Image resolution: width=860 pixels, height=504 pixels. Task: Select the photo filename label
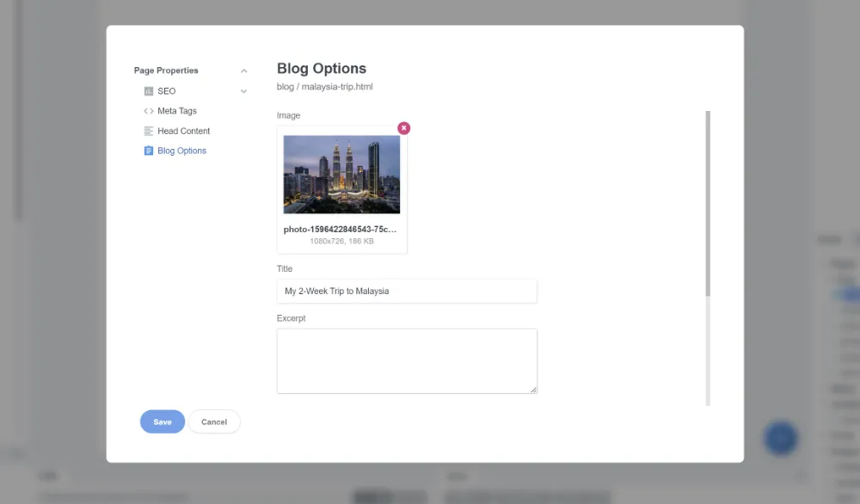click(341, 229)
